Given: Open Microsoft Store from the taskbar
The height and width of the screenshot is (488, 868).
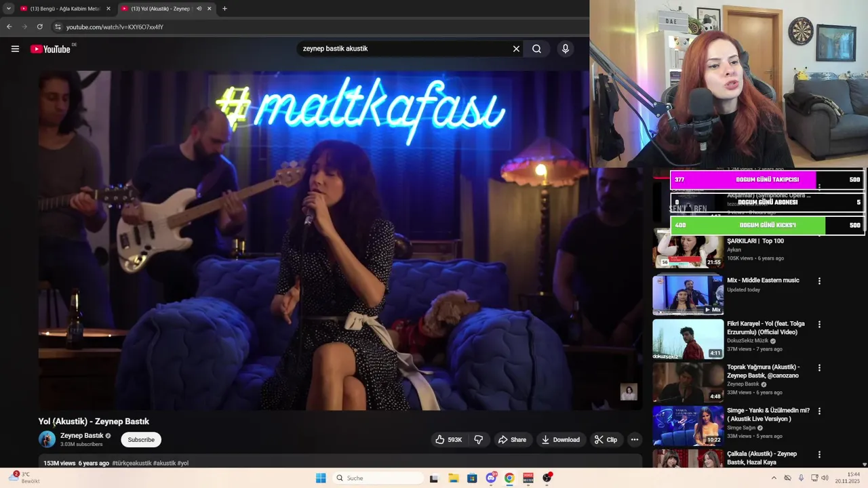Looking at the screenshot, I should coord(472,478).
